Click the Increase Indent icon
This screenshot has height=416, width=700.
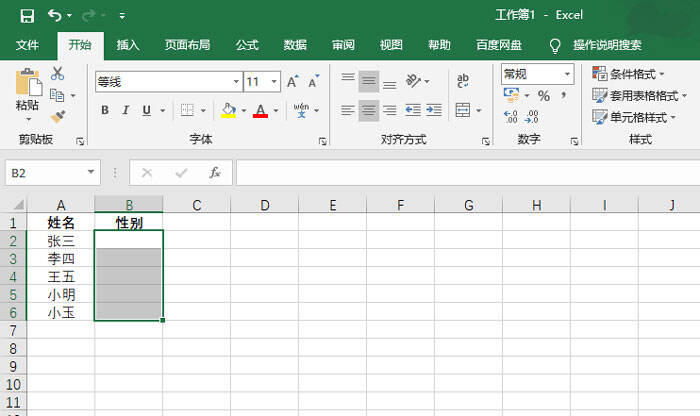pyautogui.click(x=433, y=110)
